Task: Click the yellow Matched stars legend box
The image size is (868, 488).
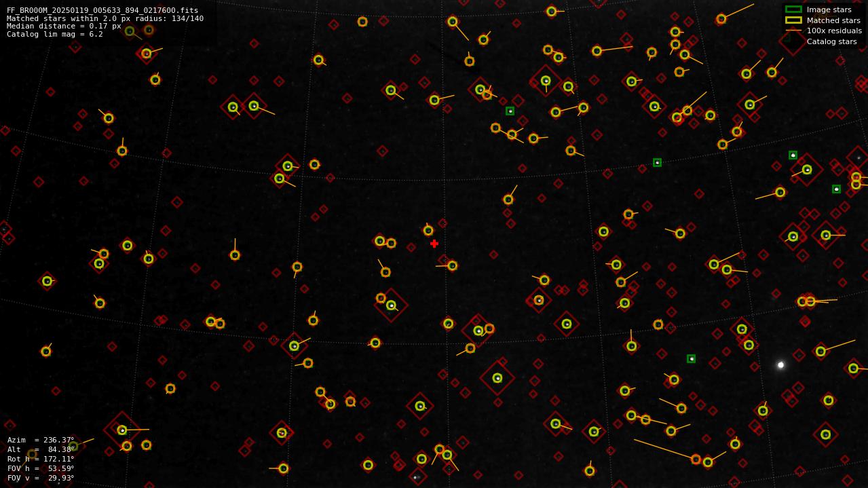Action: [793, 20]
